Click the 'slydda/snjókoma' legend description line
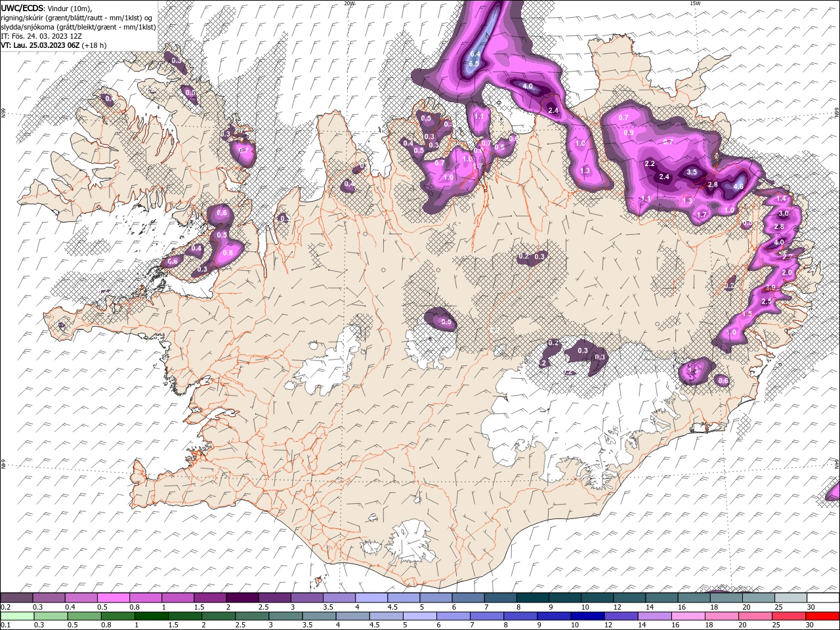Image resolution: width=840 pixels, height=630 pixels. pyautogui.click(x=78, y=26)
